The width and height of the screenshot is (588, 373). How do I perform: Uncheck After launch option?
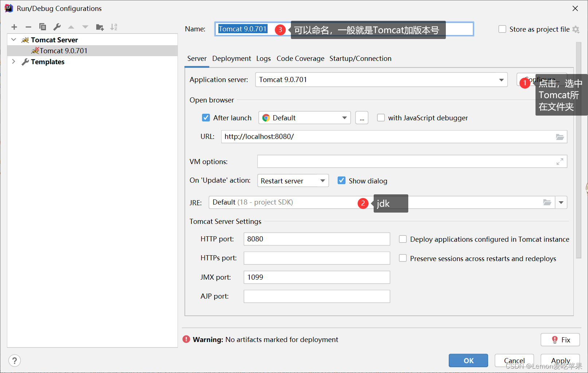point(206,118)
